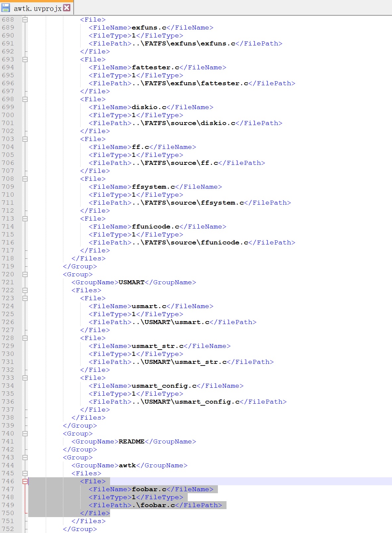This screenshot has width=392, height=533.
Task: Click the ..\FATFS\source\ff.c path text
Action: 175,163
